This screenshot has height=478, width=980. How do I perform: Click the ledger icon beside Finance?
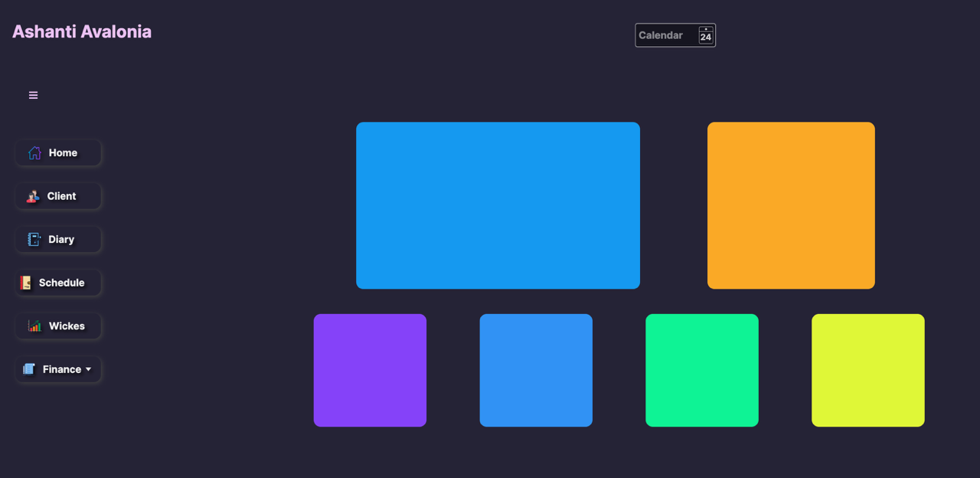click(x=29, y=369)
